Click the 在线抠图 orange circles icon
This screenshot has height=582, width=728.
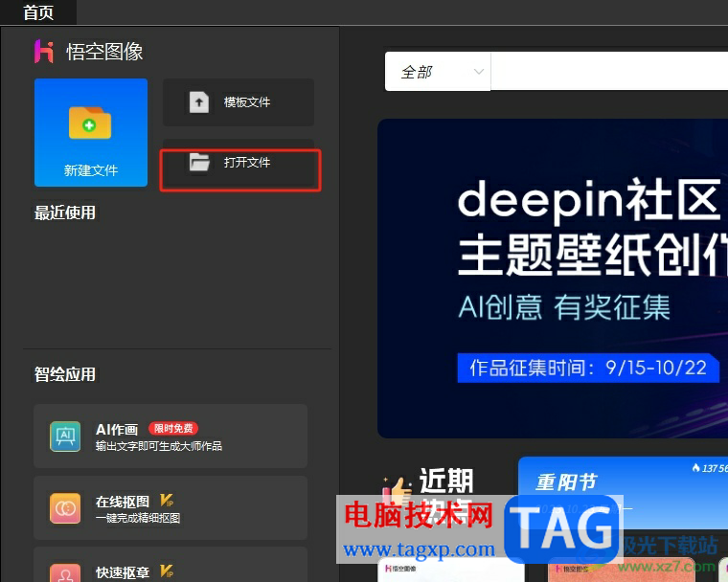tap(65, 508)
